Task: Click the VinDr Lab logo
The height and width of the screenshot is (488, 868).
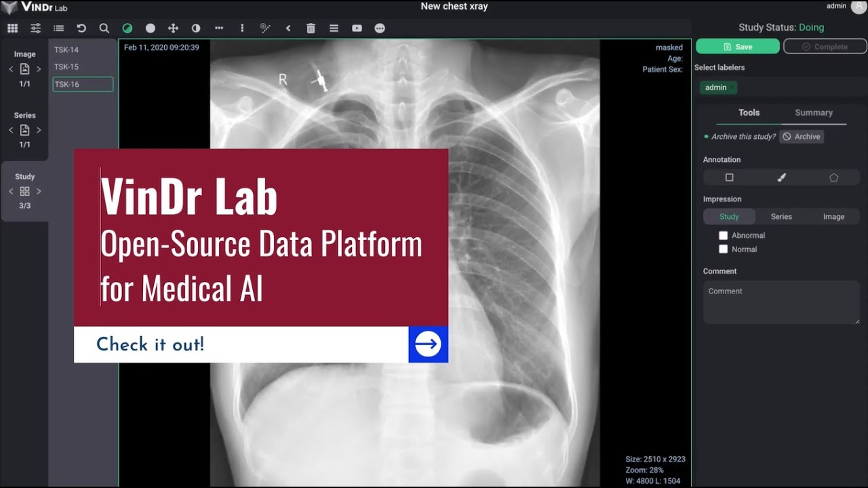Action: pos(34,7)
